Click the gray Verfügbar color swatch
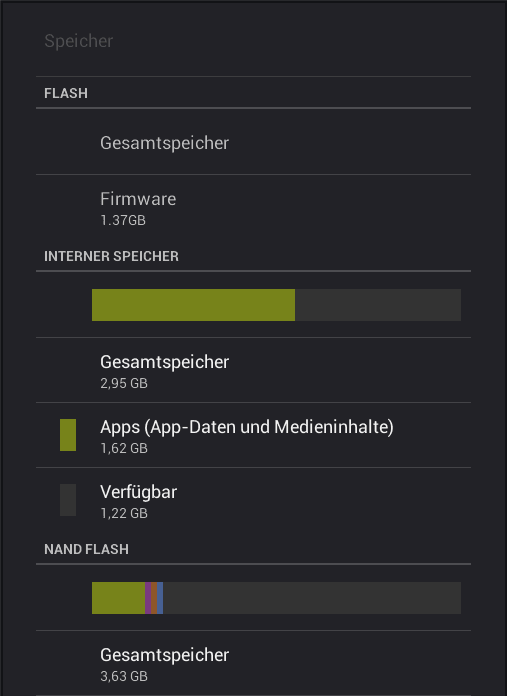The height and width of the screenshot is (696, 507). [x=68, y=500]
